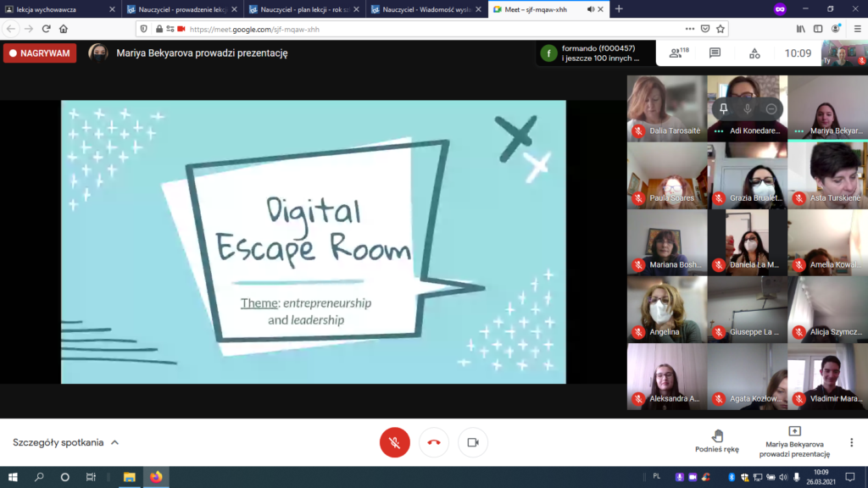868x488 pixels.
Task: Click the NAGRYWAM recording indicator
Action: click(x=40, y=53)
